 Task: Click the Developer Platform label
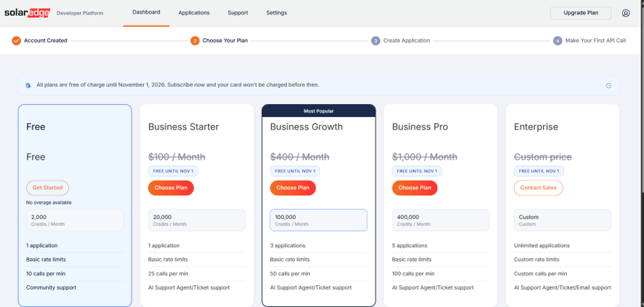coord(80,13)
